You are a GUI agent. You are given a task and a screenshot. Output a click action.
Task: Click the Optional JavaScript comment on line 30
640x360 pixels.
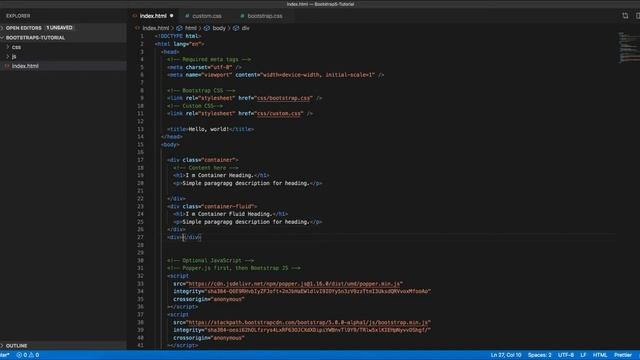pyautogui.click(x=210, y=260)
